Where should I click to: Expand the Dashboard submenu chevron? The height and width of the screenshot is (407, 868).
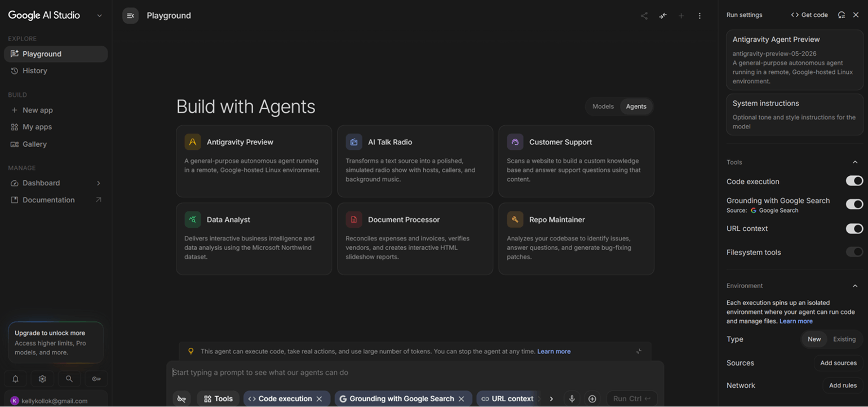[x=99, y=183]
